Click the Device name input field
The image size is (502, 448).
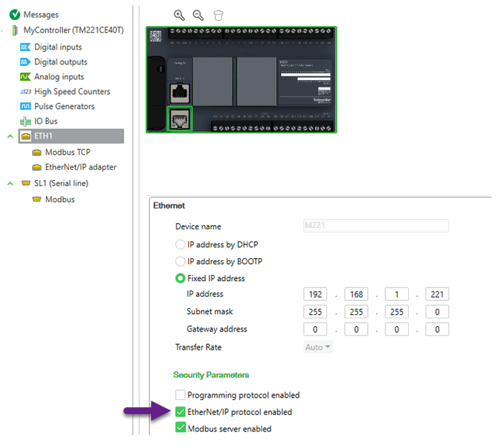click(x=376, y=226)
